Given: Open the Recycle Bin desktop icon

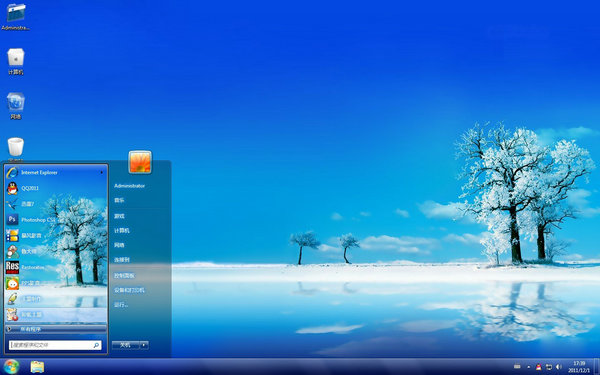Looking at the screenshot, I should point(16,150).
